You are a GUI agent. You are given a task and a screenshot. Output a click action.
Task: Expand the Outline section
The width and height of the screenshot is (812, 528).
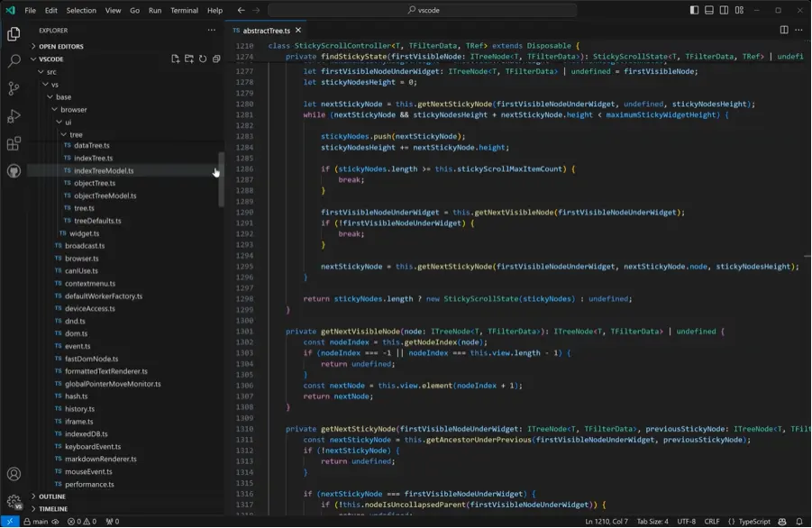[51, 496]
